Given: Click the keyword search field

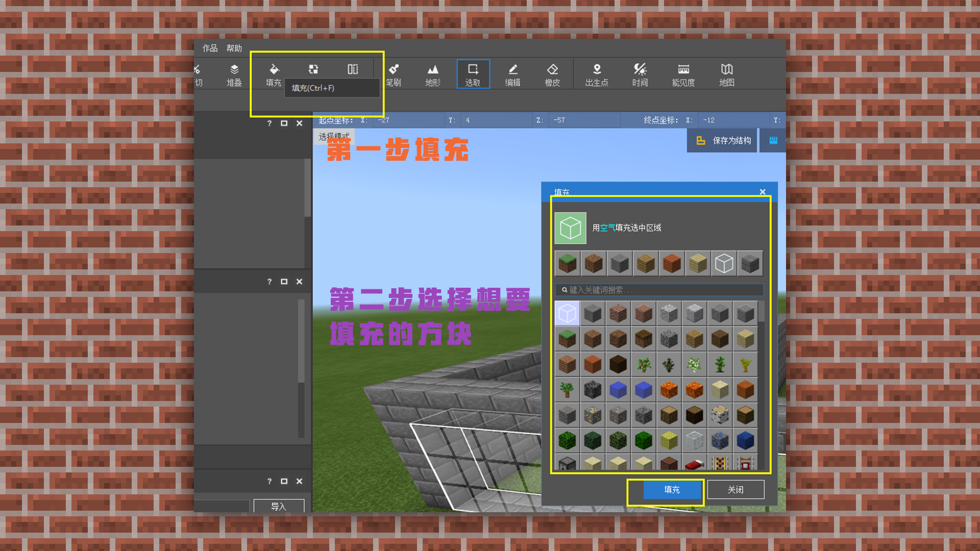Looking at the screenshot, I should pyautogui.click(x=659, y=290).
